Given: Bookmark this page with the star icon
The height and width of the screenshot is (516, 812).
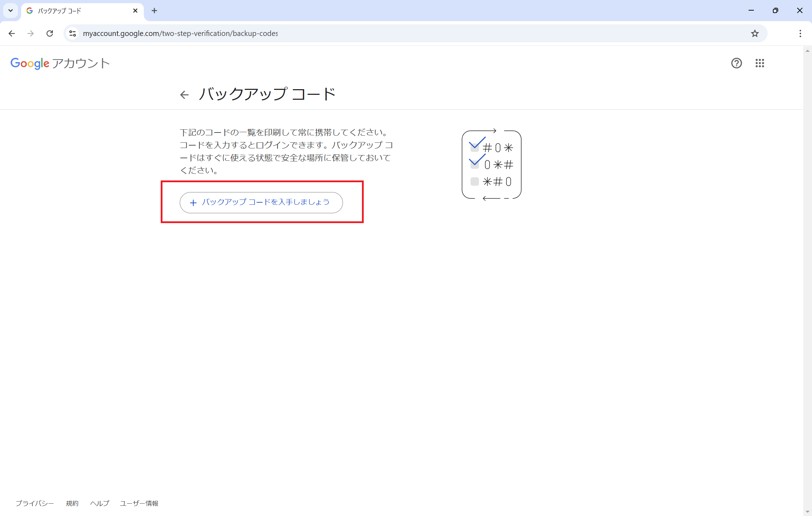Looking at the screenshot, I should pos(755,33).
